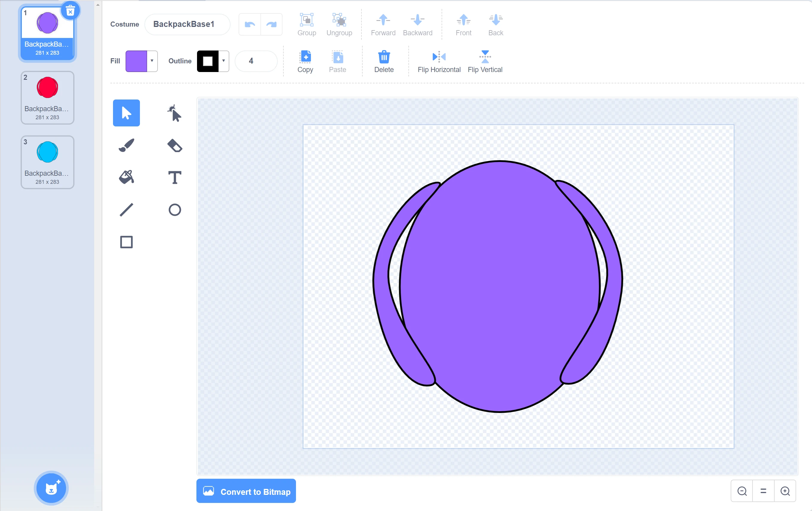Click Convert to Bitmap button
The image size is (812, 511).
246,491
